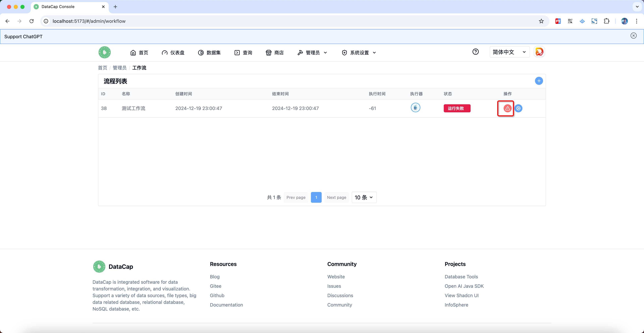Bookmark this page with the star icon

pos(541,21)
